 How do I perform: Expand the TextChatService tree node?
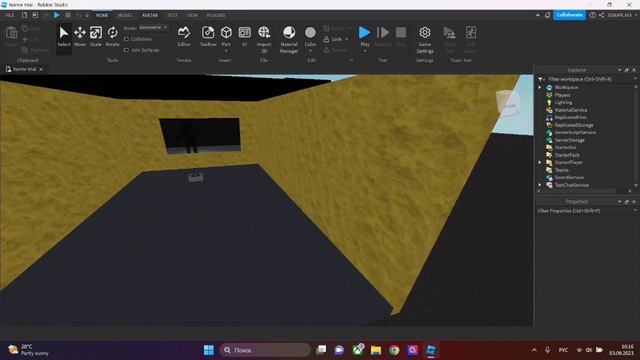[x=540, y=185]
